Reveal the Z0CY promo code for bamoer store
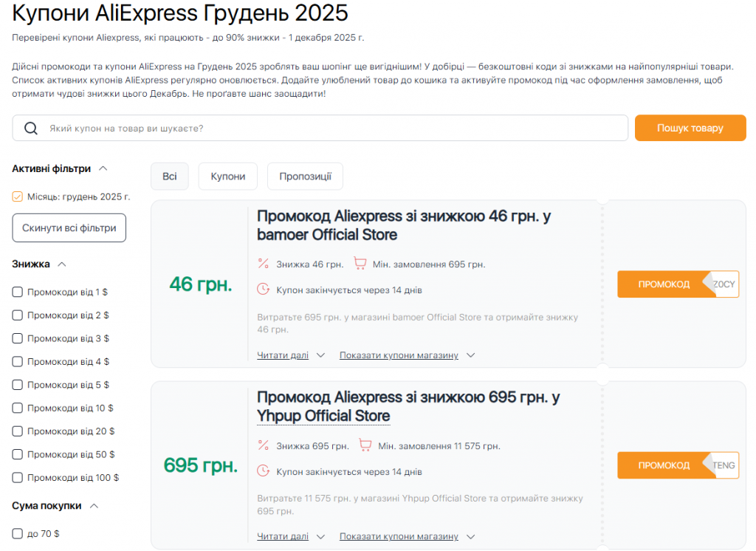Viewport: 756px width, 551px height. click(x=677, y=284)
